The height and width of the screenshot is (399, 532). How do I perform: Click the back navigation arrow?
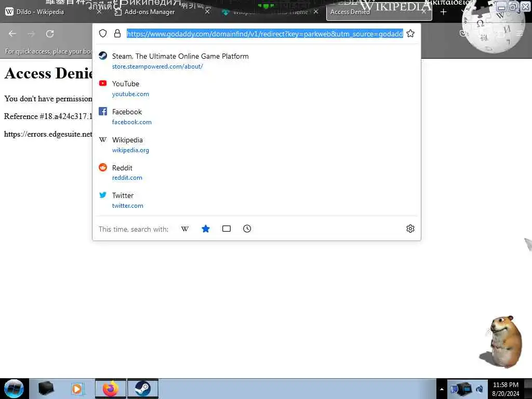[12, 34]
